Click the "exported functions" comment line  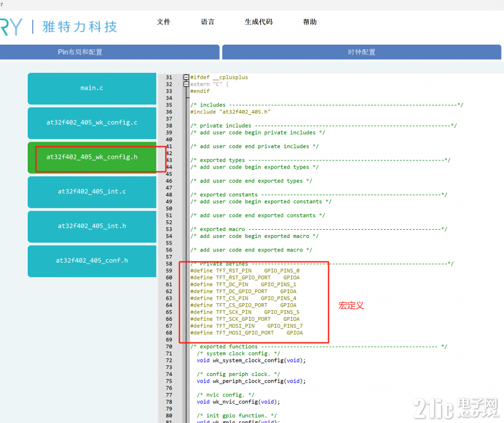pyautogui.click(x=319, y=347)
